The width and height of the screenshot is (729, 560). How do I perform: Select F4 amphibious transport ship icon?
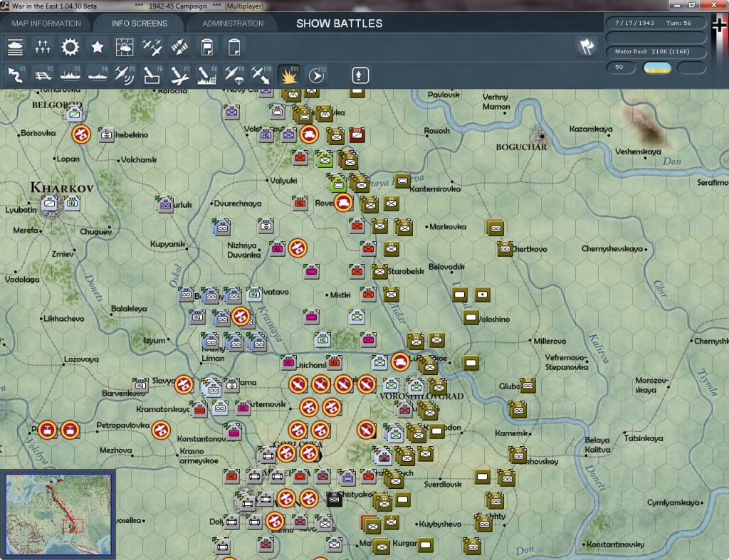tap(98, 75)
